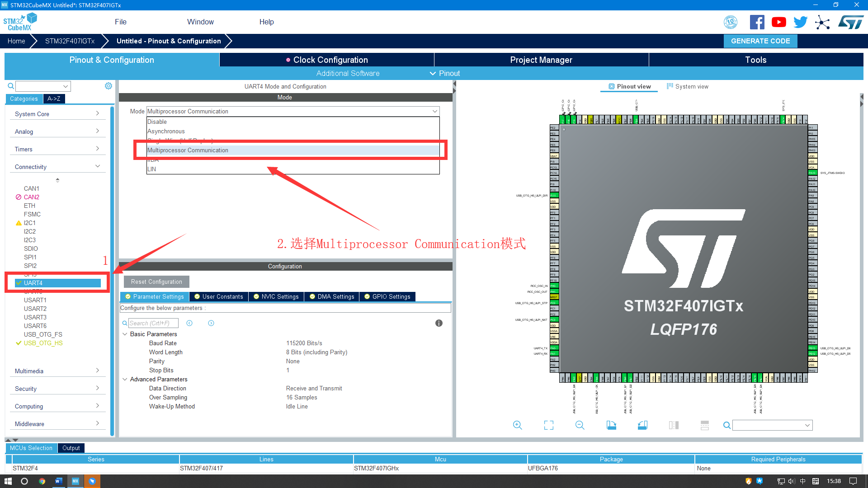This screenshot has width=868, height=488.
Task: Toggle the UART4 checkmark in peripheral list
Action: (19, 283)
